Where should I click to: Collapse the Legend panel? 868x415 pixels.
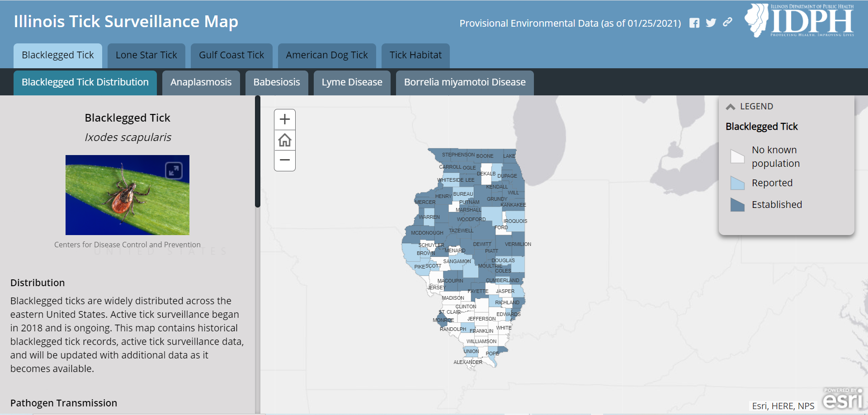(731, 107)
